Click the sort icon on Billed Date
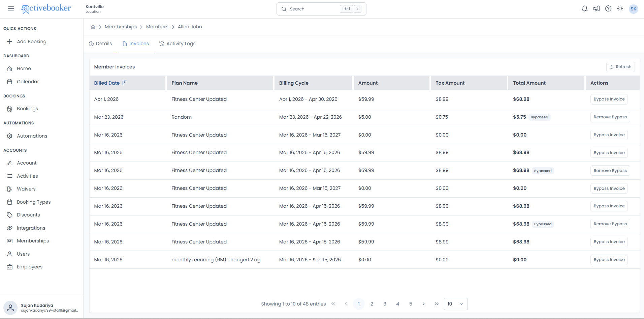Screen dimensions: 644x319 pos(124,83)
